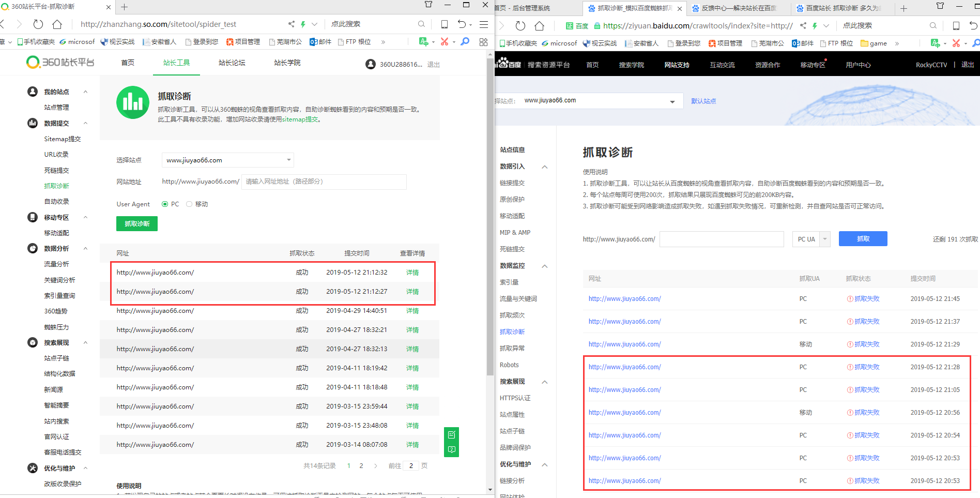
Task: Open hamburger menu in 360 browser window
Action: 484,24
